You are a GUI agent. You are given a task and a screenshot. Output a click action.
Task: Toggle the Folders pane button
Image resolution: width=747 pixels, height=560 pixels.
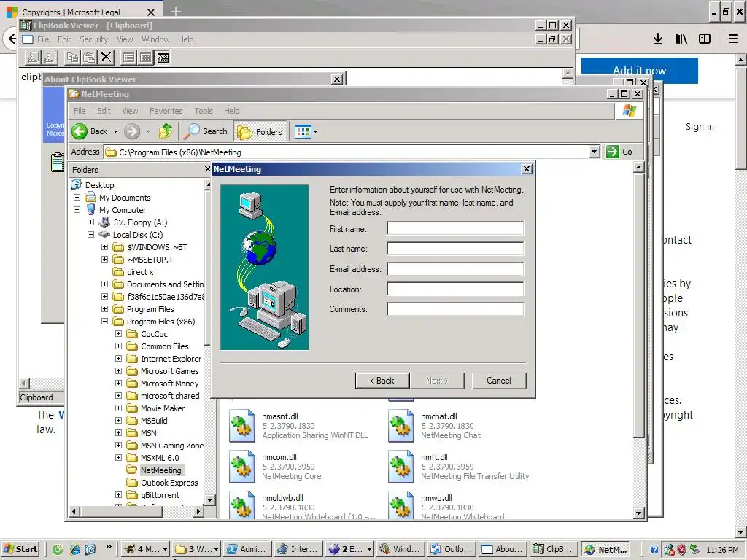tap(260, 132)
